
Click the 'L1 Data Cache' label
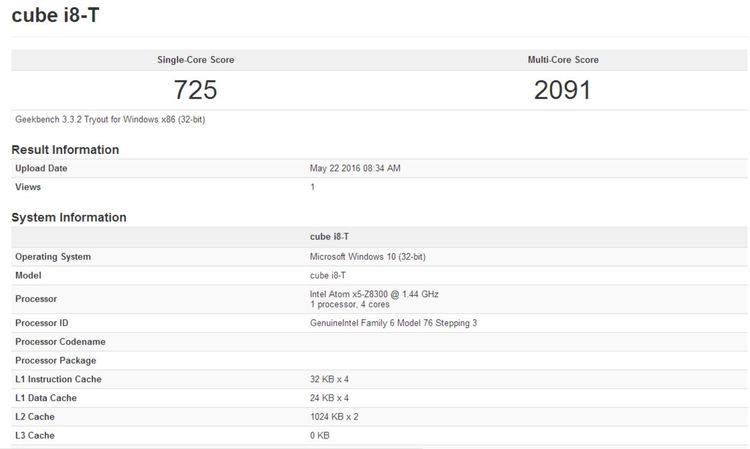coord(46,398)
